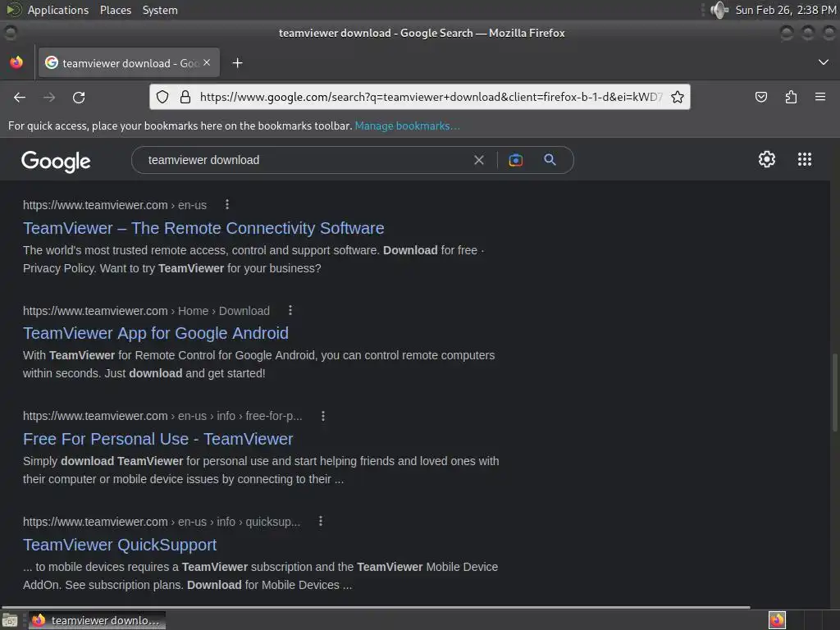840x630 pixels.
Task: Select the teamviewer download browser tab
Action: pos(129,62)
